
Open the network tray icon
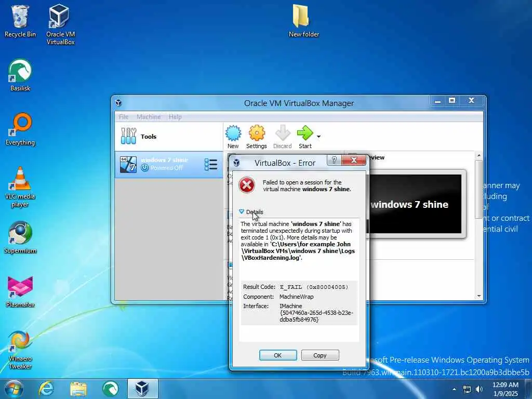click(467, 390)
